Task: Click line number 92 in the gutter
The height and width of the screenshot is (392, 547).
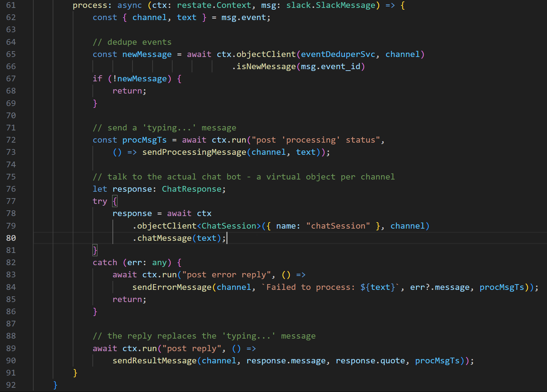Action: [x=11, y=385]
